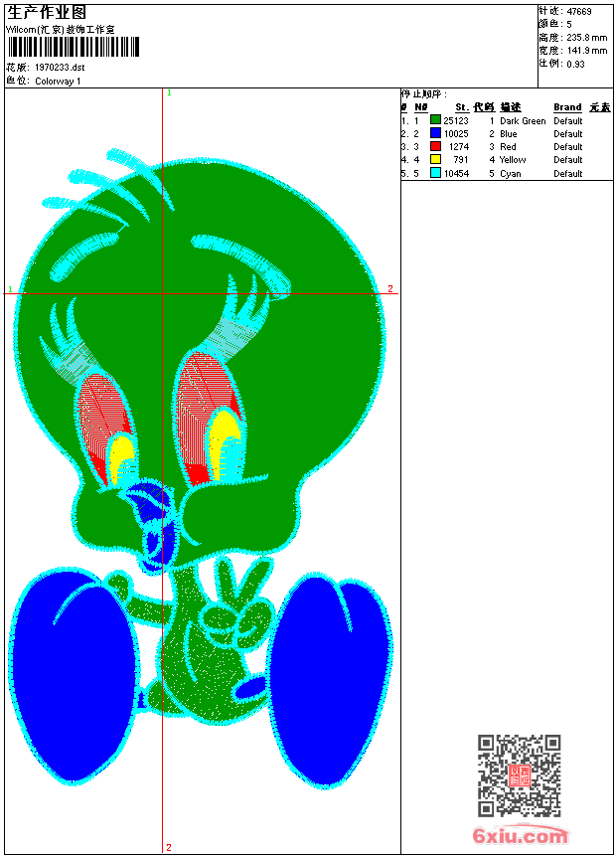
Task: Click the Red color swatch in stop sequence
Action: pos(435,146)
